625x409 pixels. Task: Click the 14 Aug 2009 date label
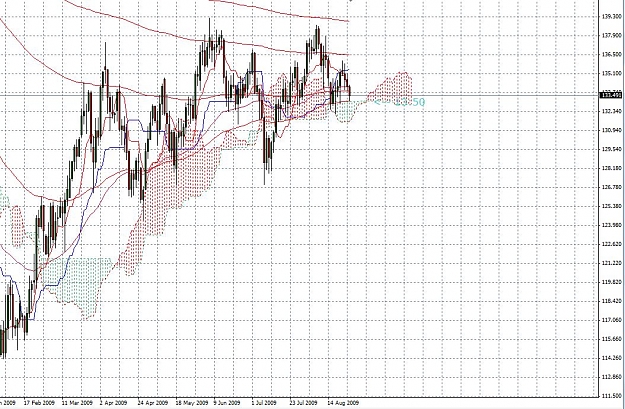[x=342, y=403]
